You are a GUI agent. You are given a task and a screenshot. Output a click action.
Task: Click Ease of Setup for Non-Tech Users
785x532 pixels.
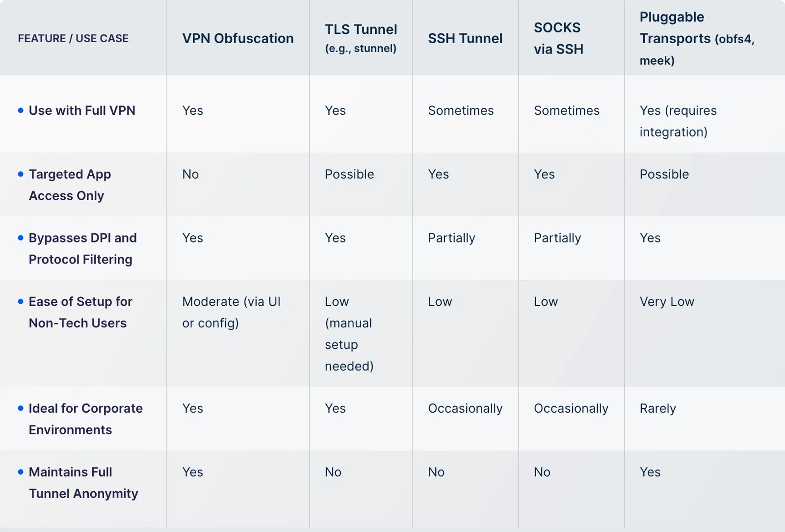(x=80, y=312)
